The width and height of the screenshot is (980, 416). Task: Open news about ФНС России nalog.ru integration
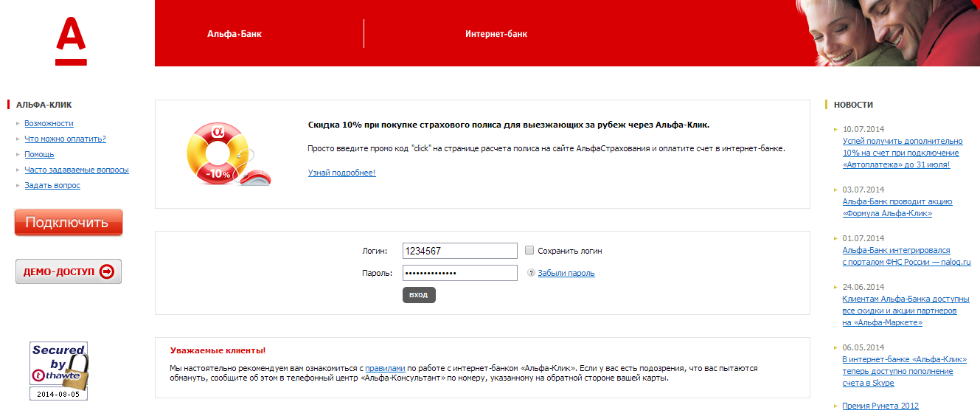point(906,256)
